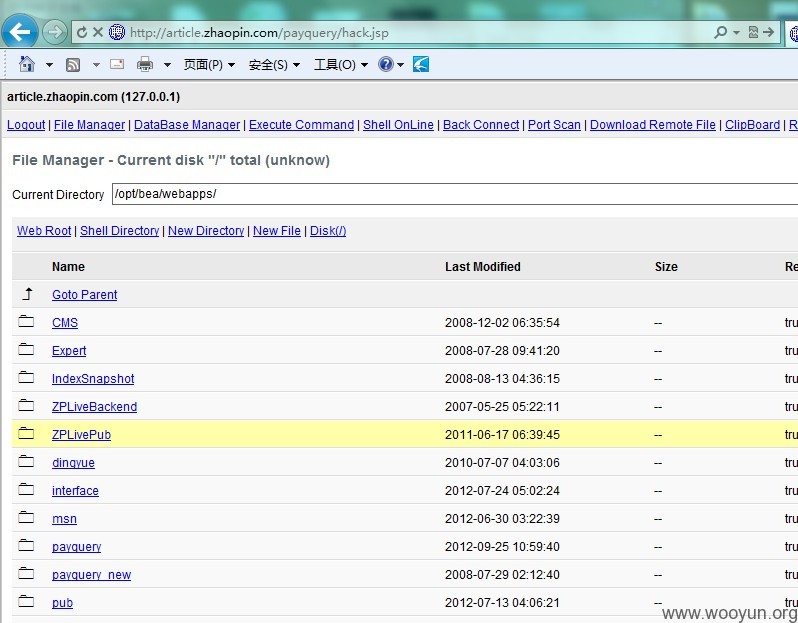Click folder icon beside CMS

pos(26,322)
